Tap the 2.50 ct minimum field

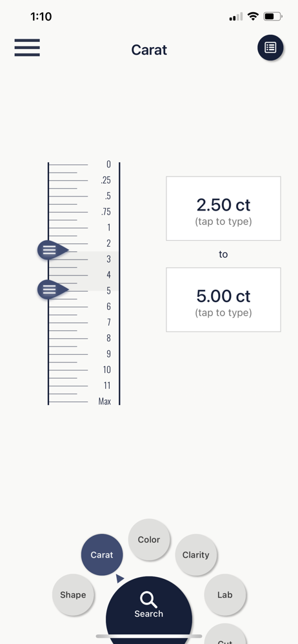click(x=223, y=209)
